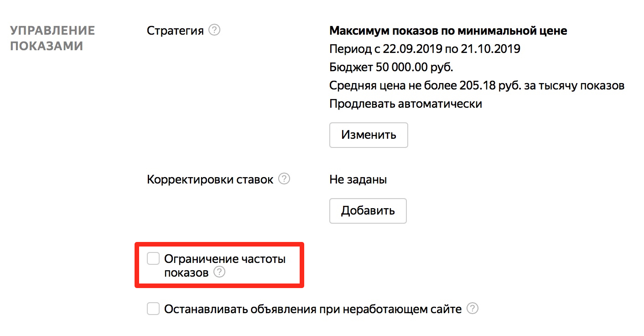
Task: Click the word показов beside the frequency help icon
Action: (186, 273)
